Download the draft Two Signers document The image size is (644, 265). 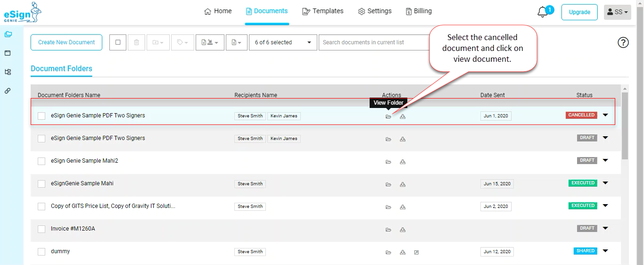pos(403,139)
